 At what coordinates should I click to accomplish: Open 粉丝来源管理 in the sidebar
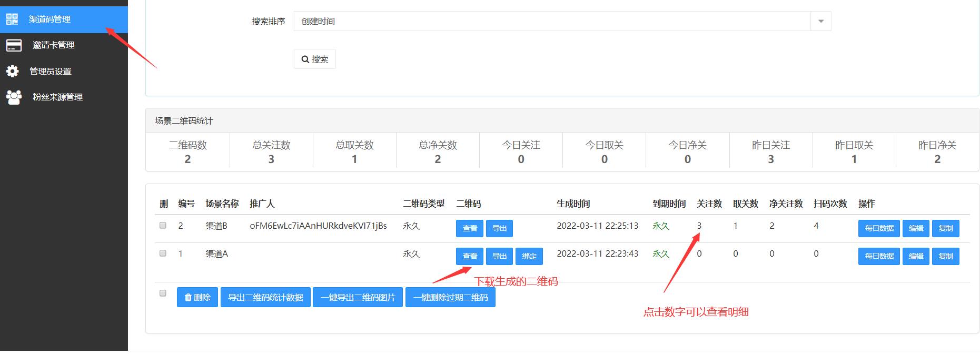(57, 97)
